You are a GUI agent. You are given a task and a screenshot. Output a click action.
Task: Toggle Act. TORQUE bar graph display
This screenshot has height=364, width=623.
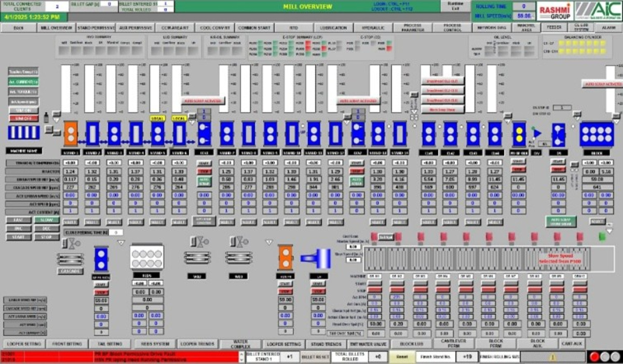[x=23, y=91]
